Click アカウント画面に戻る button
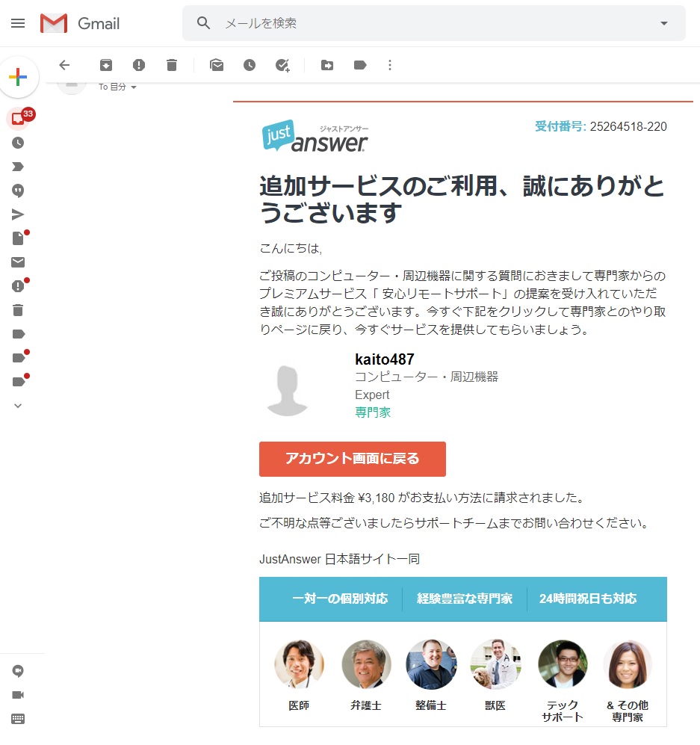This screenshot has height=745, width=700. tap(353, 459)
